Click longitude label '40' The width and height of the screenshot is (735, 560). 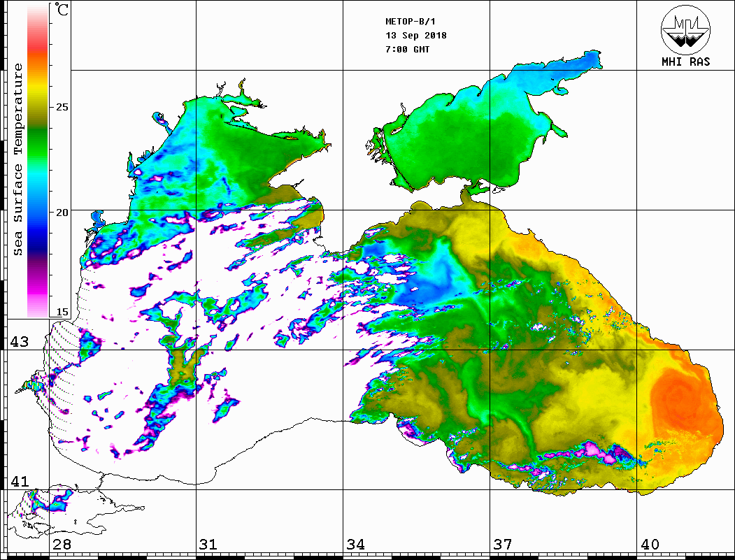click(x=650, y=545)
